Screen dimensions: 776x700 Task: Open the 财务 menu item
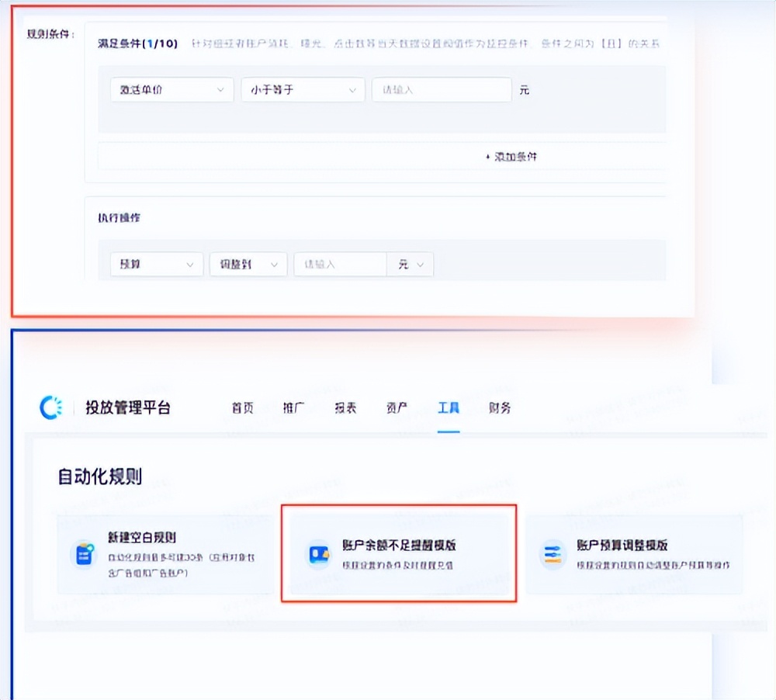[x=499, y=408]
